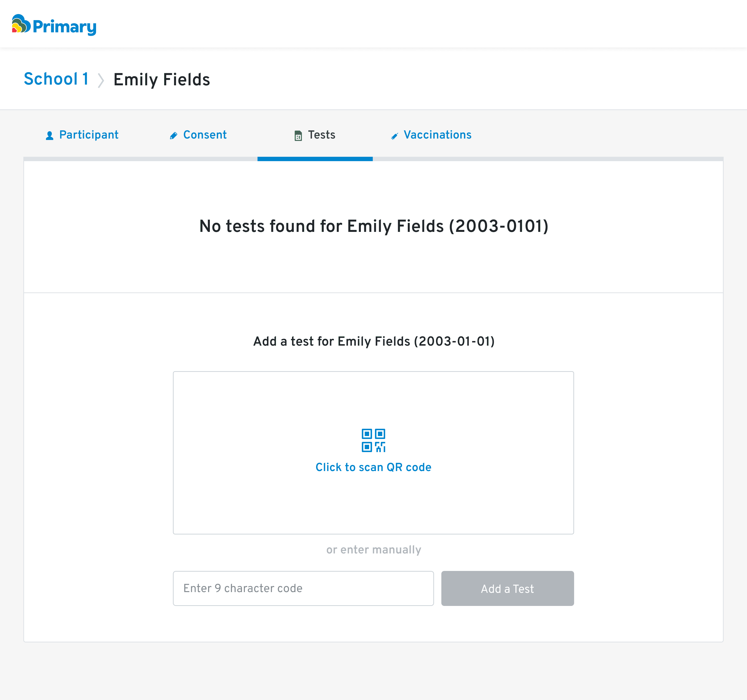Click the person icon beside Participant

[50, 136]
